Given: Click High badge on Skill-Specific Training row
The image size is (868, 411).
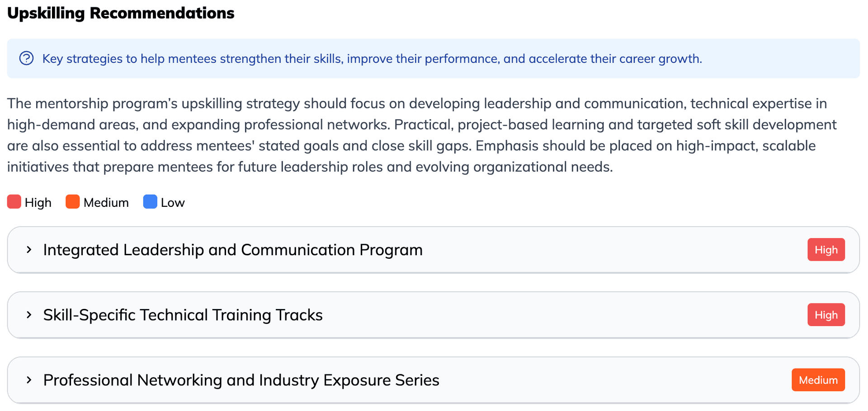Looking at the screenshot, I should 826,315.
